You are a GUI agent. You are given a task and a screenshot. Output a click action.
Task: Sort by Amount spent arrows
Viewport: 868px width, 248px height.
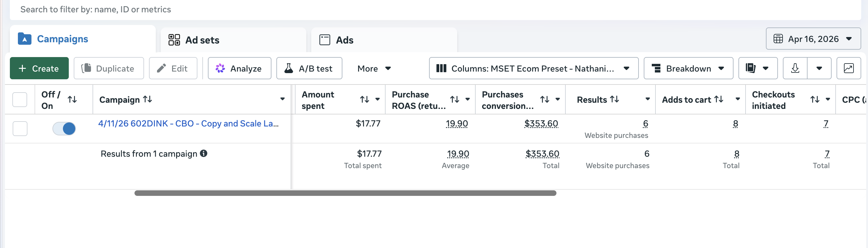pyautogui.click(x=365, y=99)
